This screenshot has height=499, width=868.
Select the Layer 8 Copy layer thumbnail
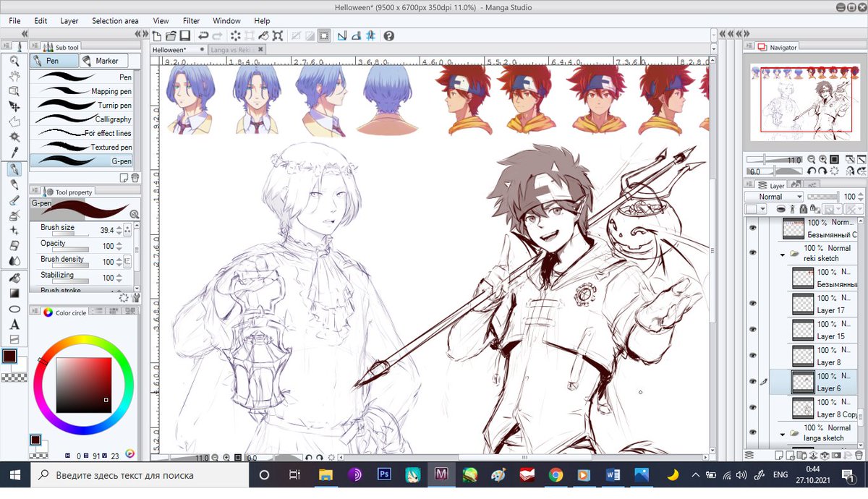[x=804, y=407]
